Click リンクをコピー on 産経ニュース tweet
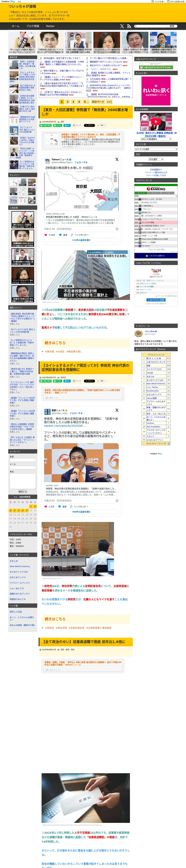 point(79,506)
